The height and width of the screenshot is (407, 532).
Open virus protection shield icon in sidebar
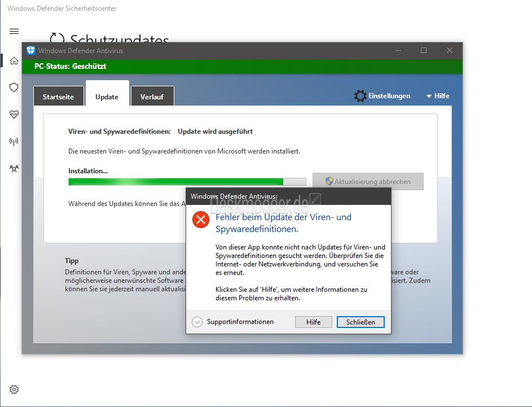pos(14,87)
